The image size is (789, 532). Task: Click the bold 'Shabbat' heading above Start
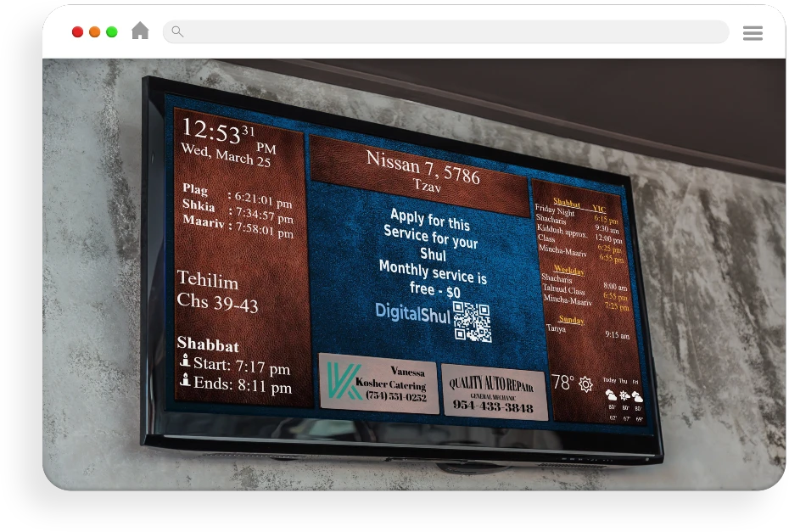(208, 344)
